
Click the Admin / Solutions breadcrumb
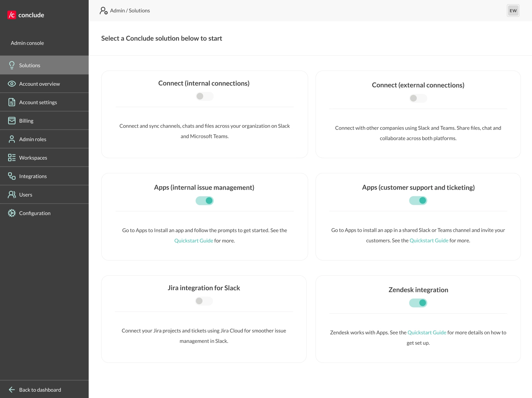(130, 11)
